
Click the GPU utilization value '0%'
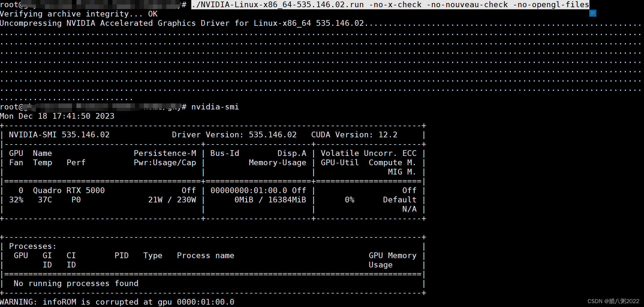pyautogui.click(x=349, y=200)
